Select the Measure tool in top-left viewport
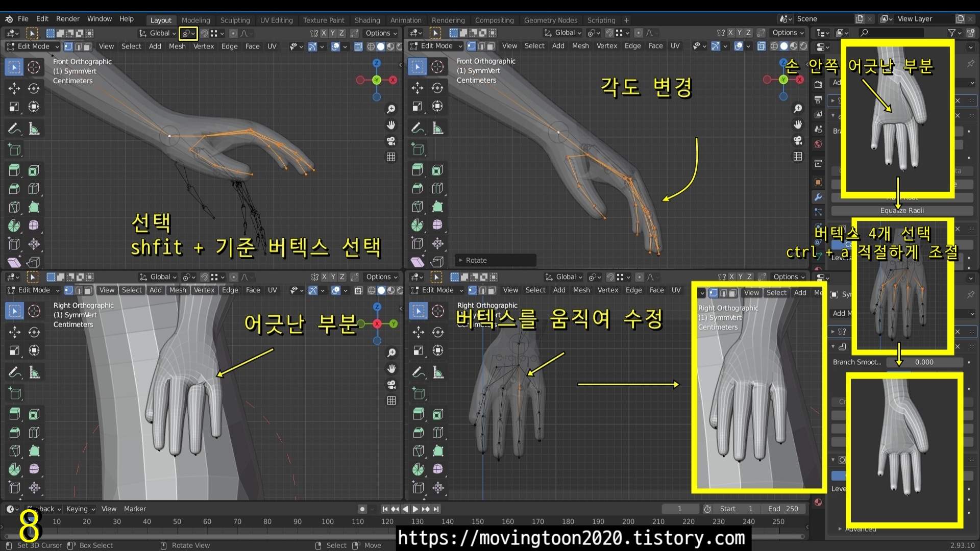This screenshot has height=551, width=980. pos(34,129)
